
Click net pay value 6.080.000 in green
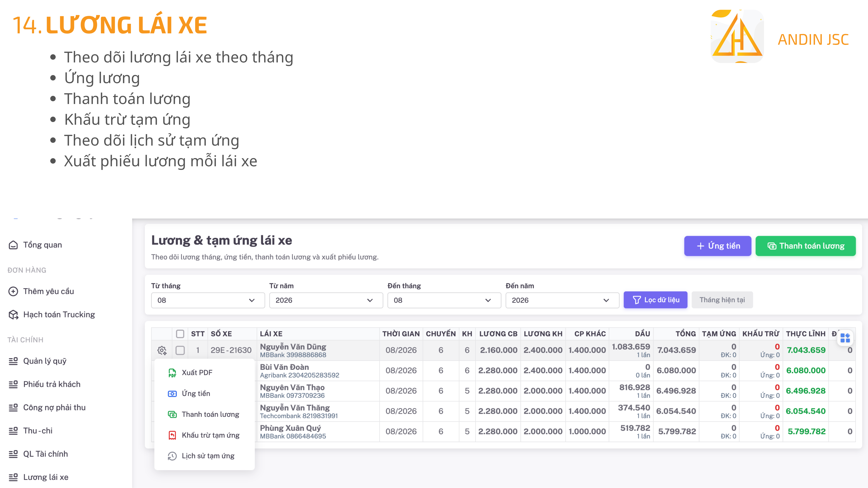pos(806,371)
